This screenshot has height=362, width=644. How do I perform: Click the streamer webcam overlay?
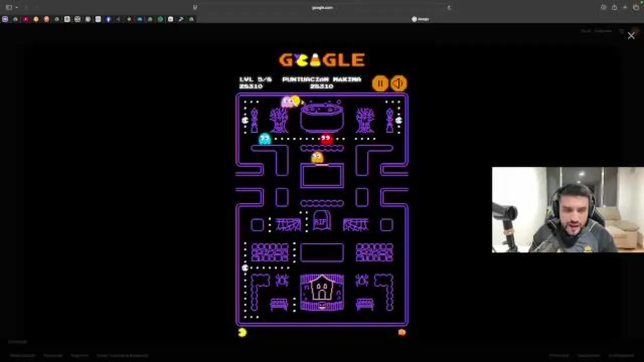pos(568,210)
